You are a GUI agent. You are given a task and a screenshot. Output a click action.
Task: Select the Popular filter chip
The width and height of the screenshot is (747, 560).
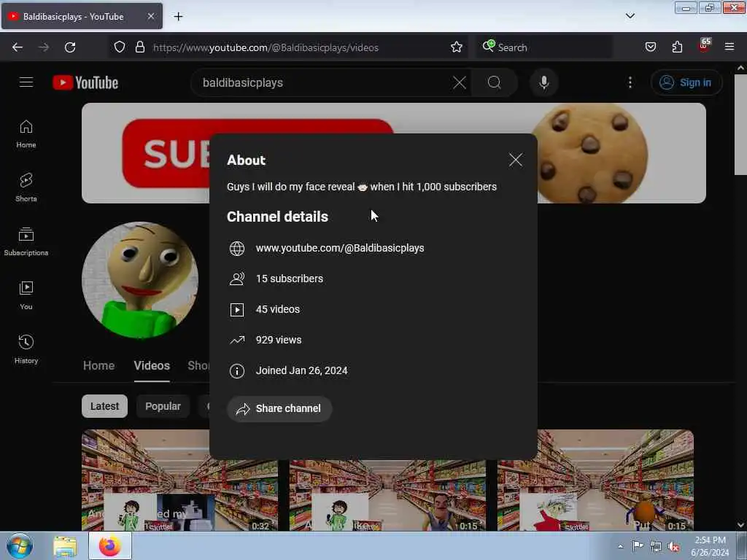[163, 406]
